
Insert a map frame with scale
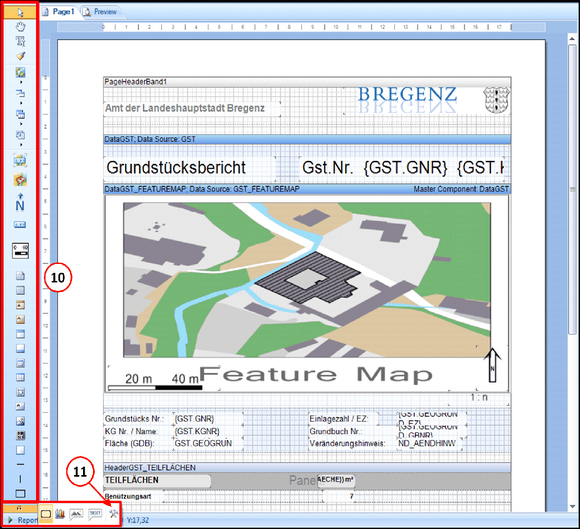point(20,161)
